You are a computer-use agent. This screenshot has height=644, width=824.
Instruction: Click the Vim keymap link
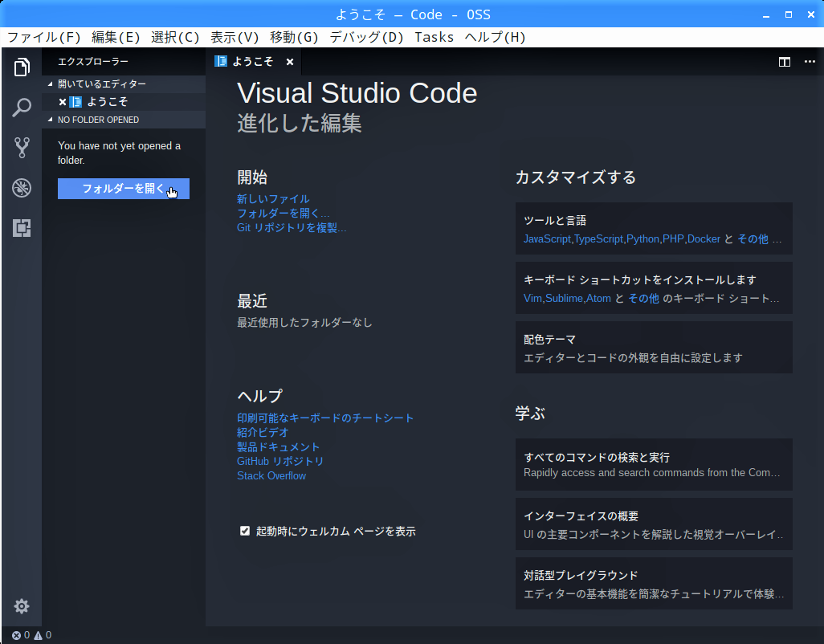coord(532,299)
